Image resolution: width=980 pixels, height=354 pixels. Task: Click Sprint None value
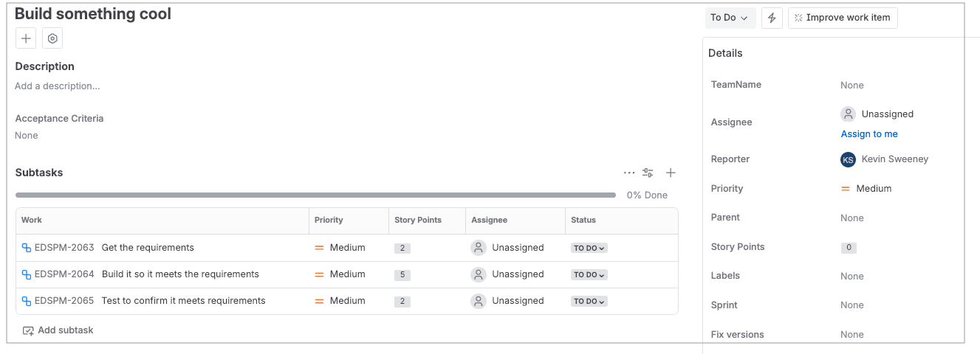click(x=852, y=305)
